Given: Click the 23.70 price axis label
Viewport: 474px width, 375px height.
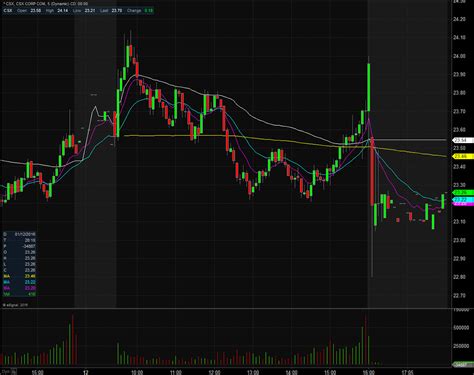Looking at the screenshot, I should [x=459, y=111].
